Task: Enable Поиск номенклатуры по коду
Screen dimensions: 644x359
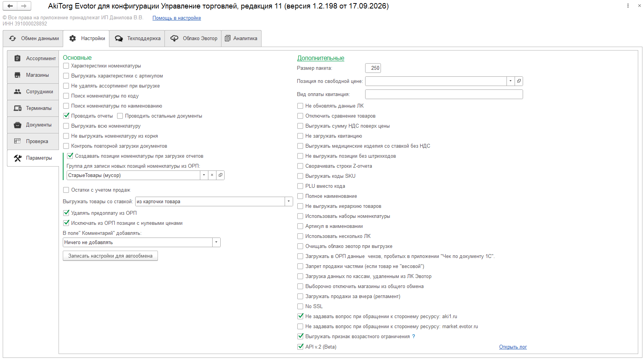Action: pos(66,96)
